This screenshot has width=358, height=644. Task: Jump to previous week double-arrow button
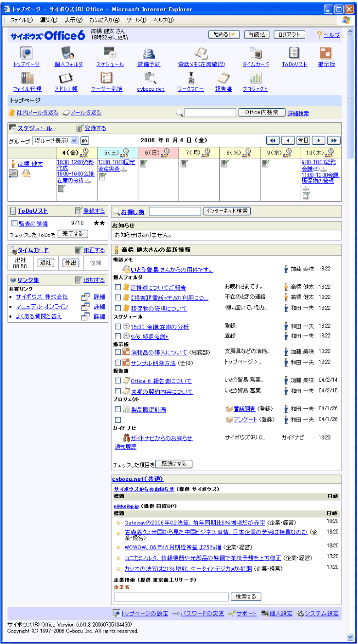273,140
